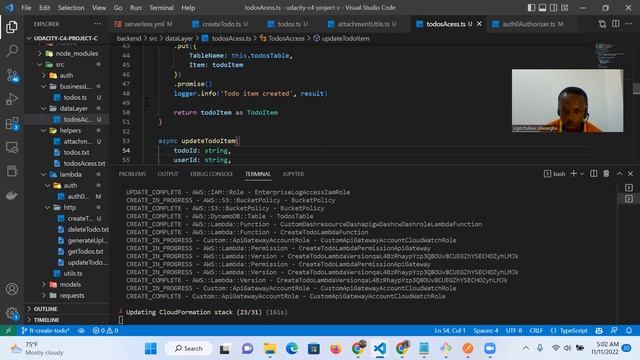The height and width of the screenshot is (360, 640).
Task: Click Explorer more actions ellipsis
Action: coord(97,24)
